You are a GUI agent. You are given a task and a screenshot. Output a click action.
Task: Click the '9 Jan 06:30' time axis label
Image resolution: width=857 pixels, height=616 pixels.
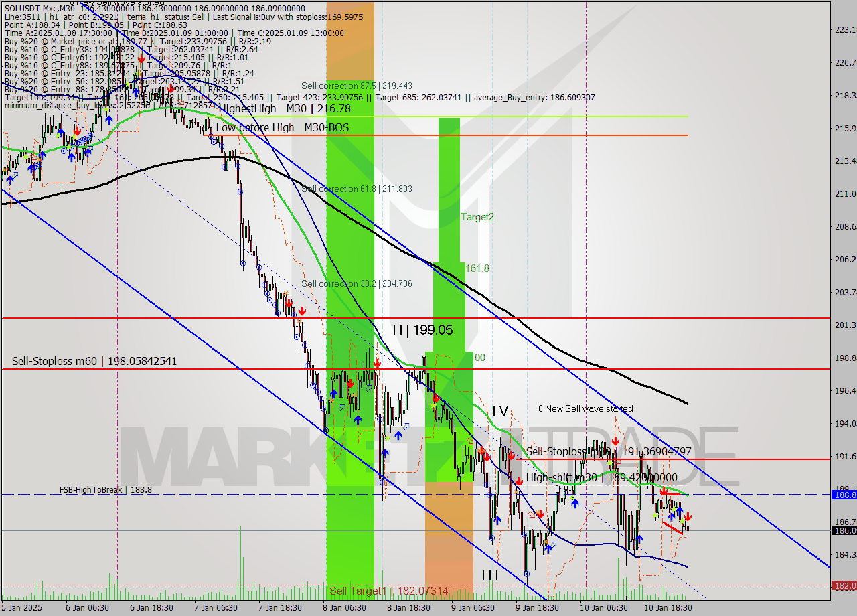[x=473, y=608]
